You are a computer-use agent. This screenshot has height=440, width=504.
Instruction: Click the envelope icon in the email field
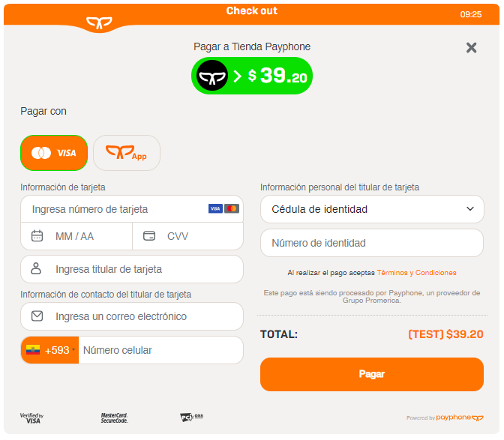click(37, 316)
